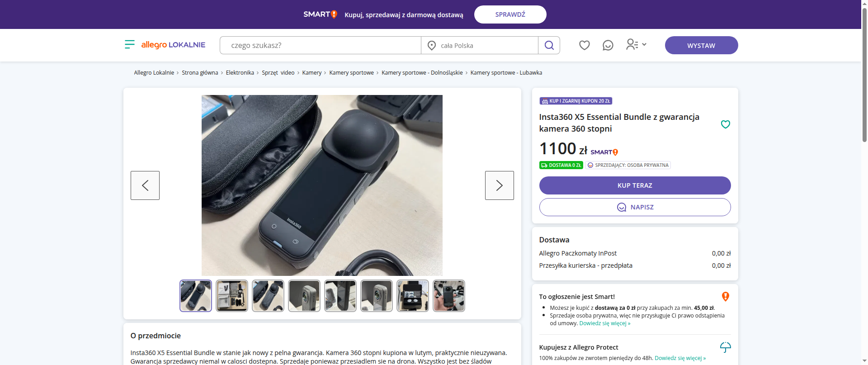Open messages chat bubble icon
Image resolution: width=868 pixels, height=365 pixels.
tap(608, 45)
